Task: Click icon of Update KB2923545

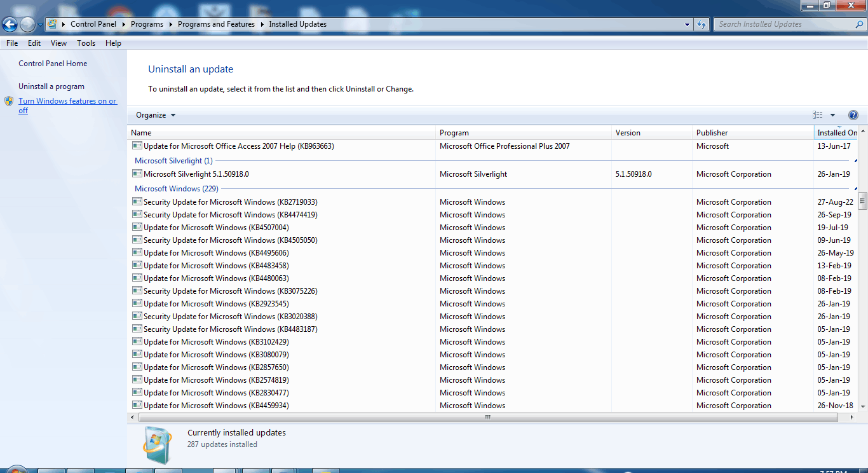Action: click(x=137, y=303)
